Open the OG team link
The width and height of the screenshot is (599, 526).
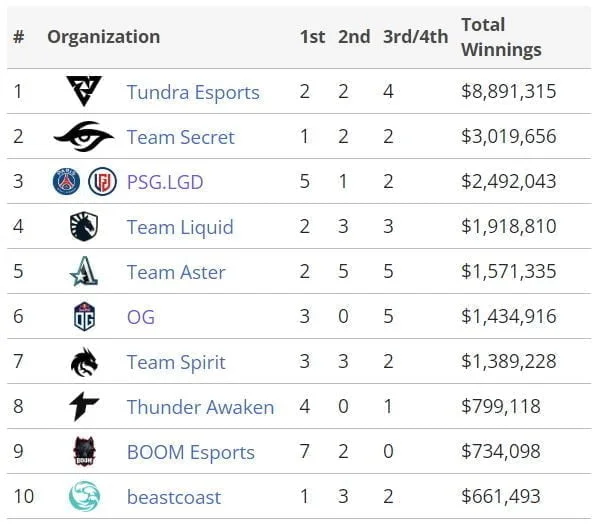141,317
